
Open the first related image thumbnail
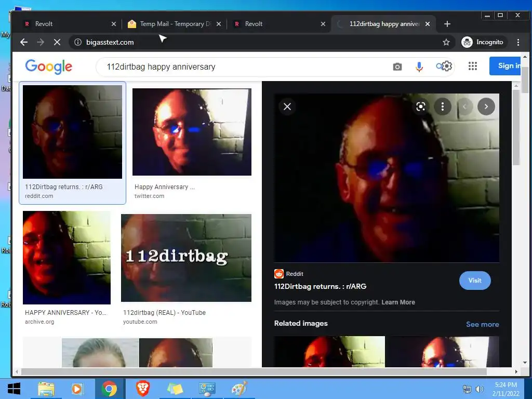click(329, 352)
